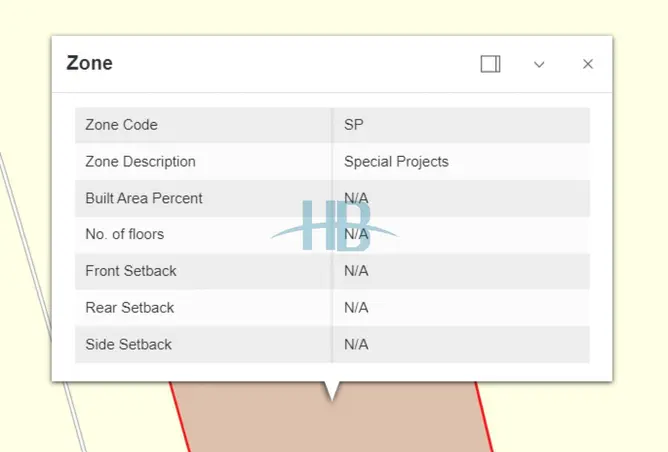Select the Special Projects value
This screenshot has width=668, height=452.
point(396,161)
